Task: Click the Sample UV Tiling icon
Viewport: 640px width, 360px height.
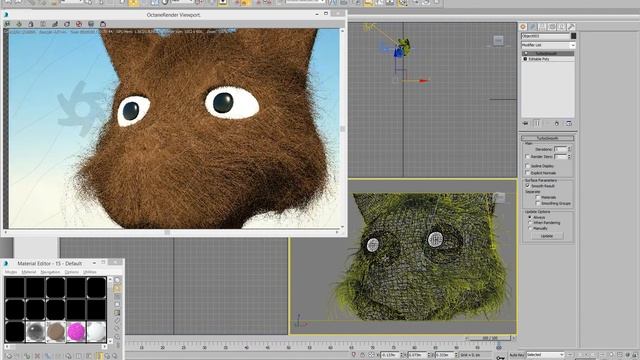Action: 118,304
